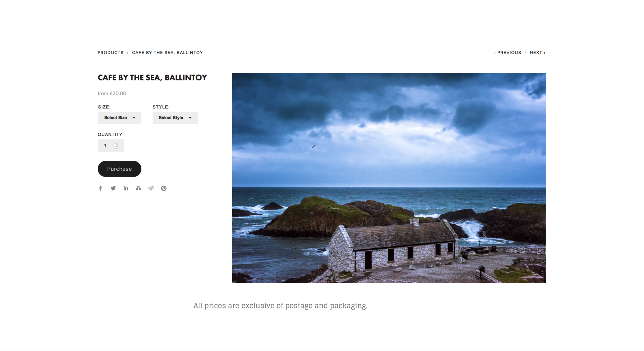Image resolution: width=644 pixels, height=351 pixels.
Task: Open the Select Style dropdown
Action: (175, 118)
